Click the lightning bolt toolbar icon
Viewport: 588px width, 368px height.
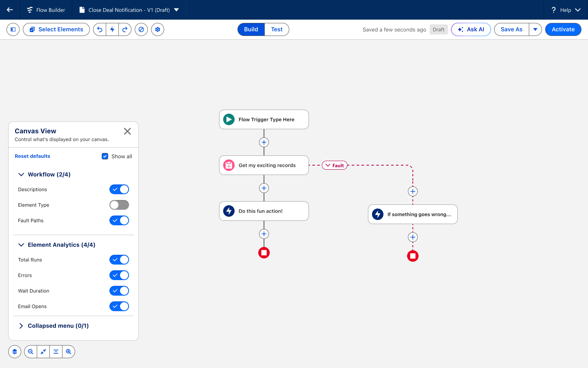click(112, 29)
